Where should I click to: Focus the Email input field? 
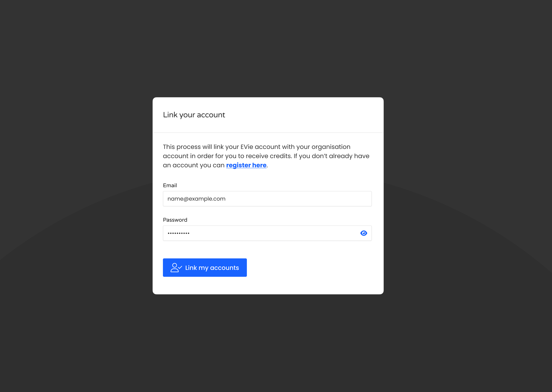tap(267, 199)
